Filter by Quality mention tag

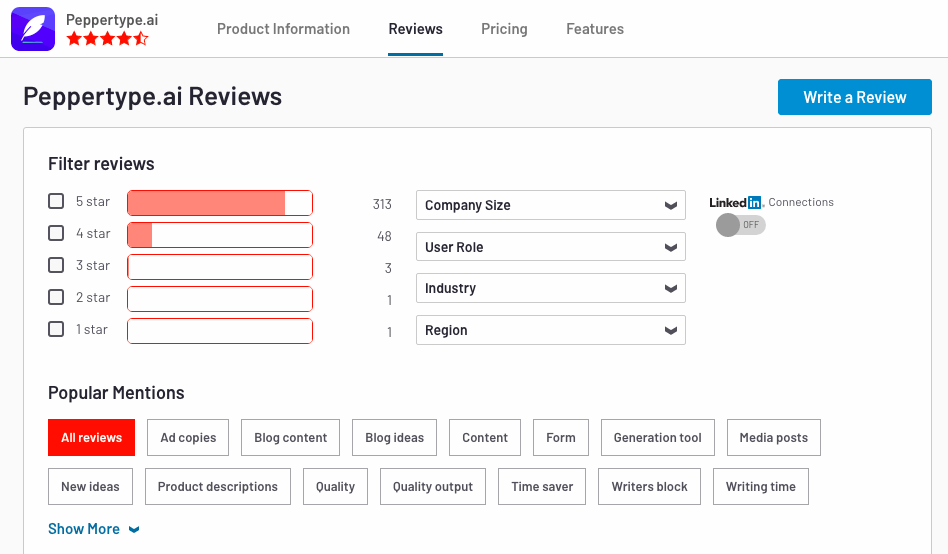coord(336,486)
